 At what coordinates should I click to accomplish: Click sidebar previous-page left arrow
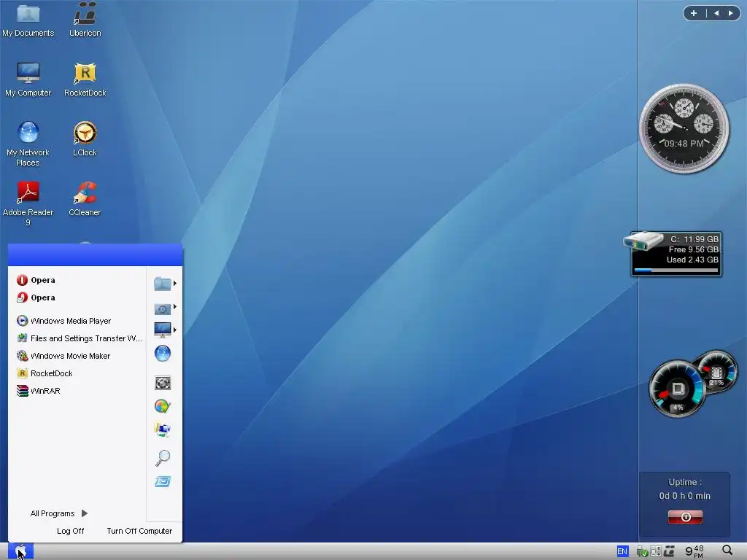[x=716, y=13]
